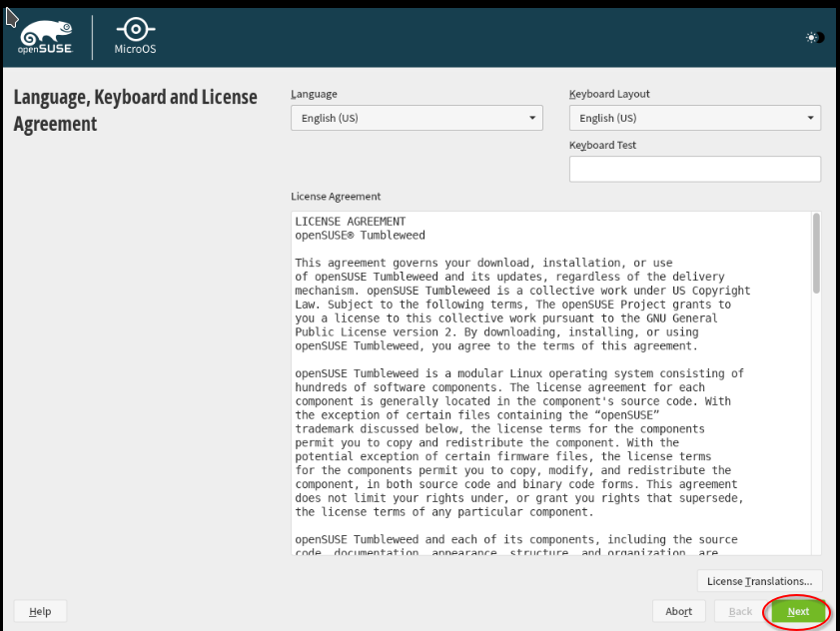840x631 pixels.
Task: Click into the Keyboard Test field
Action: tap(695, 170)
